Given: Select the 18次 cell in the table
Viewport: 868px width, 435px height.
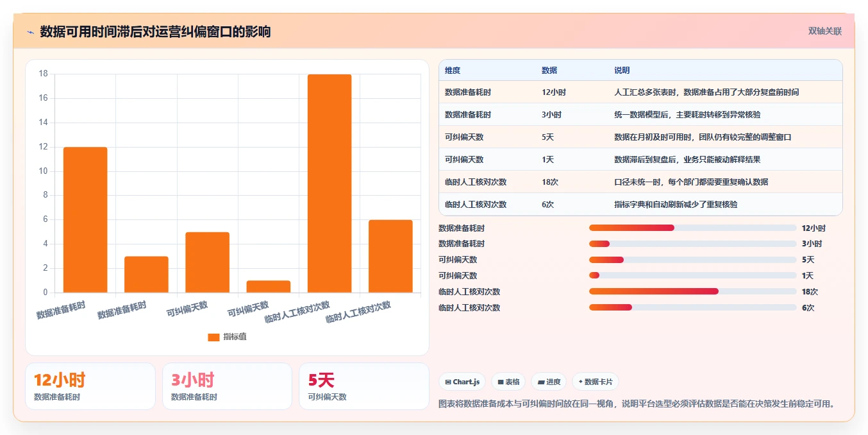Looking at the screenshot, I should 550,182.
